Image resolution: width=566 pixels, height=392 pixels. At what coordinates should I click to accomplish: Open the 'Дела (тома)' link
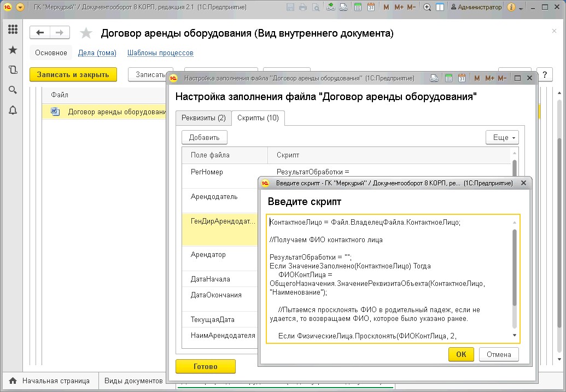point(97,52)
